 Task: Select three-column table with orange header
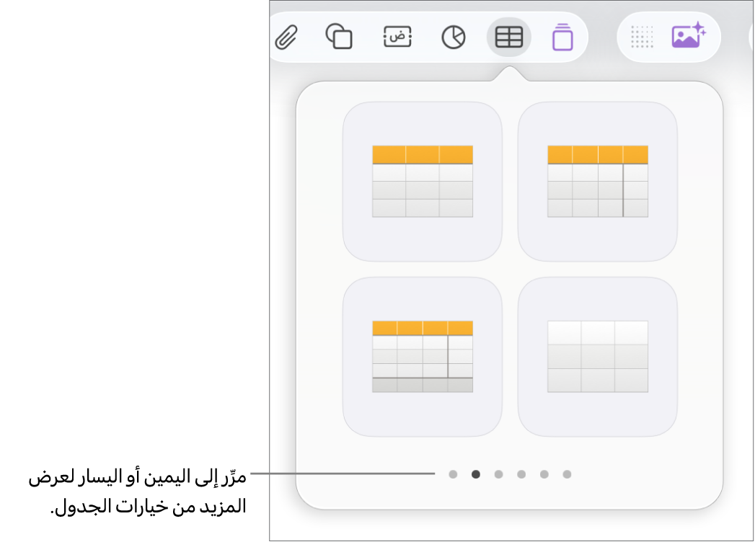pyautogui.click(x=423, y=182)
